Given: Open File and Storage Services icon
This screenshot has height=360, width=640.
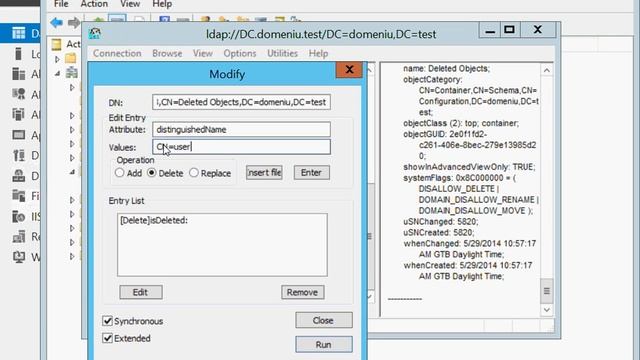Looking at the screenshot, I should [x=19, y=196].
